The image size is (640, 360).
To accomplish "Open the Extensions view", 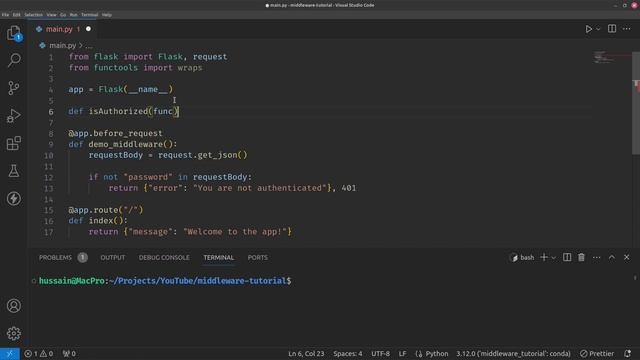I will (x=13, y=143).
